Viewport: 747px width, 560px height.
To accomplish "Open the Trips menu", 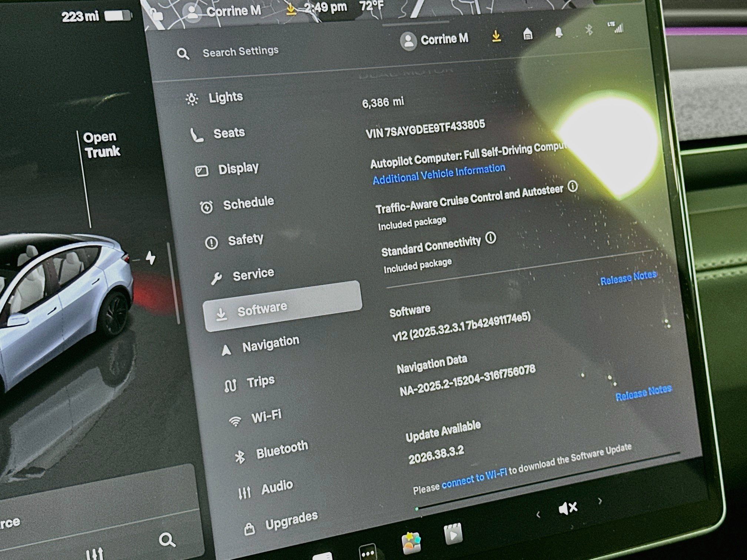I will click(249, 383).
